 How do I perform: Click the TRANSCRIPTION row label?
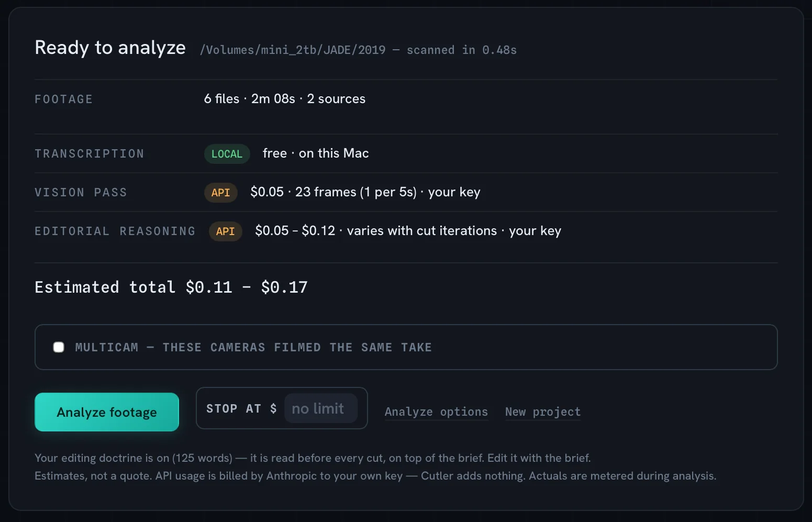[89, 154]
